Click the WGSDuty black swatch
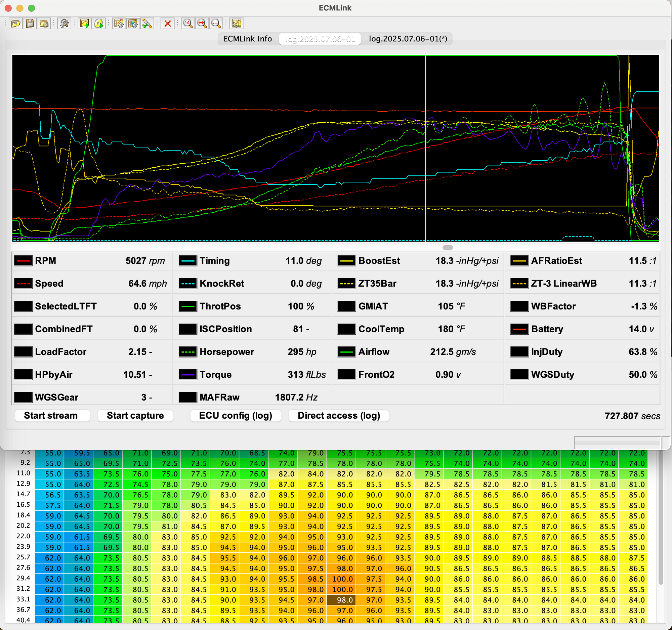This screenshot has width=672, height=630. click(x=519, y=375)
